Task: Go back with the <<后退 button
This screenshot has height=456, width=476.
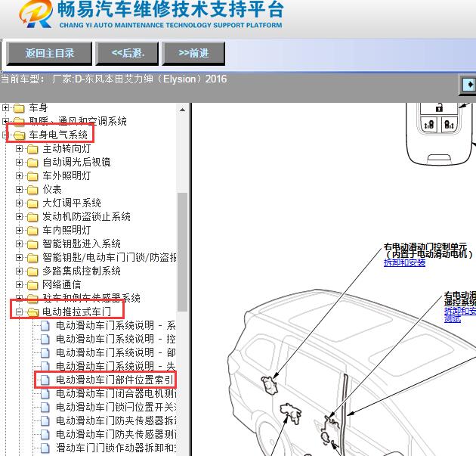Action: click(127, 54)
